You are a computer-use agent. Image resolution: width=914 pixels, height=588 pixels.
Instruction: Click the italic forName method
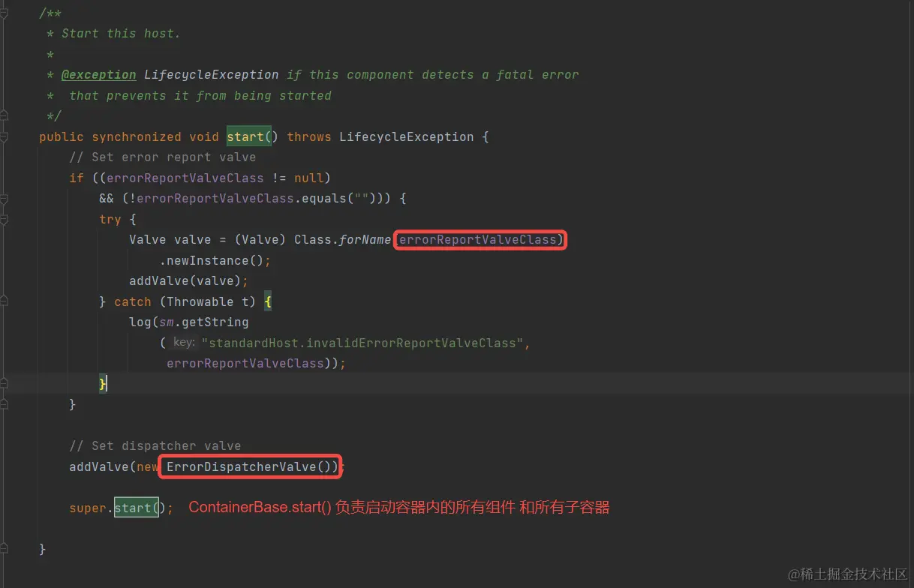tap(365, 240)
